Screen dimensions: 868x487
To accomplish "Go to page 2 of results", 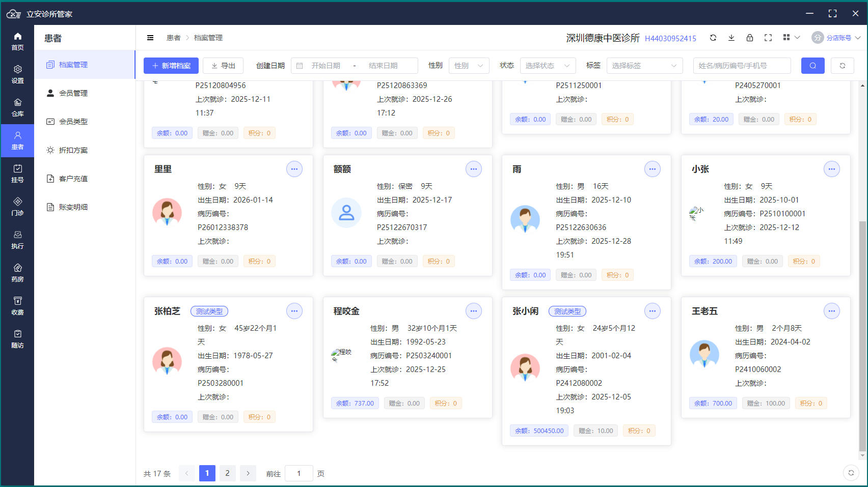I will [x=228, y=473].
